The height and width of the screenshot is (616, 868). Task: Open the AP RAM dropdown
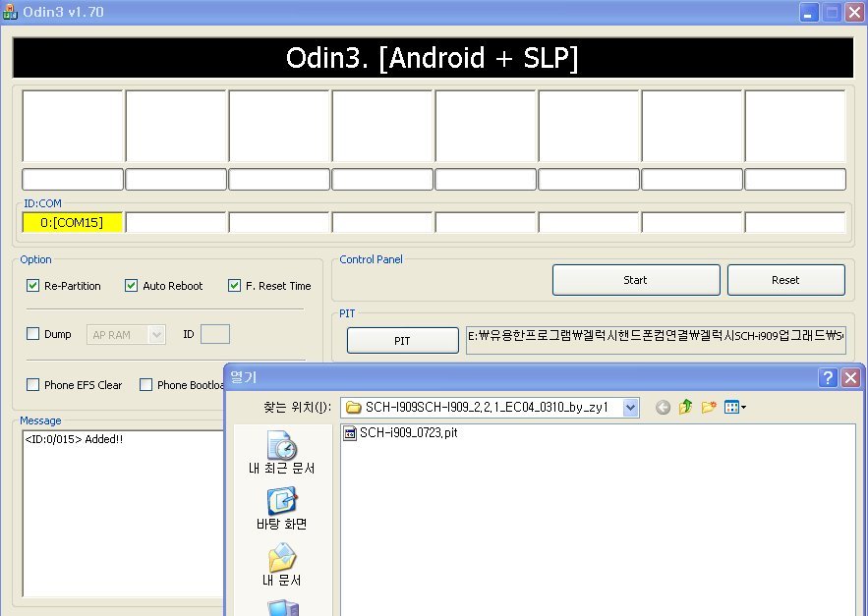pyautogui.click(x=156, y=335)
